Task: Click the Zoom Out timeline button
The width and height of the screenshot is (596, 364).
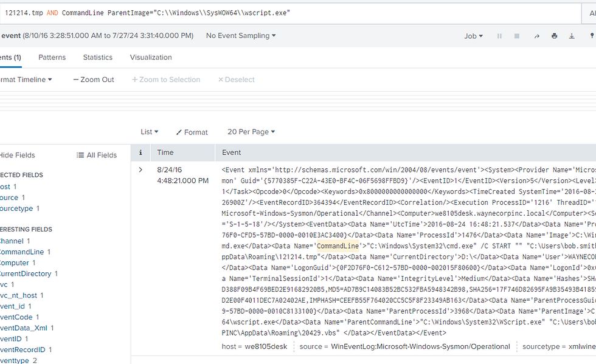Action: pos(94,80)
